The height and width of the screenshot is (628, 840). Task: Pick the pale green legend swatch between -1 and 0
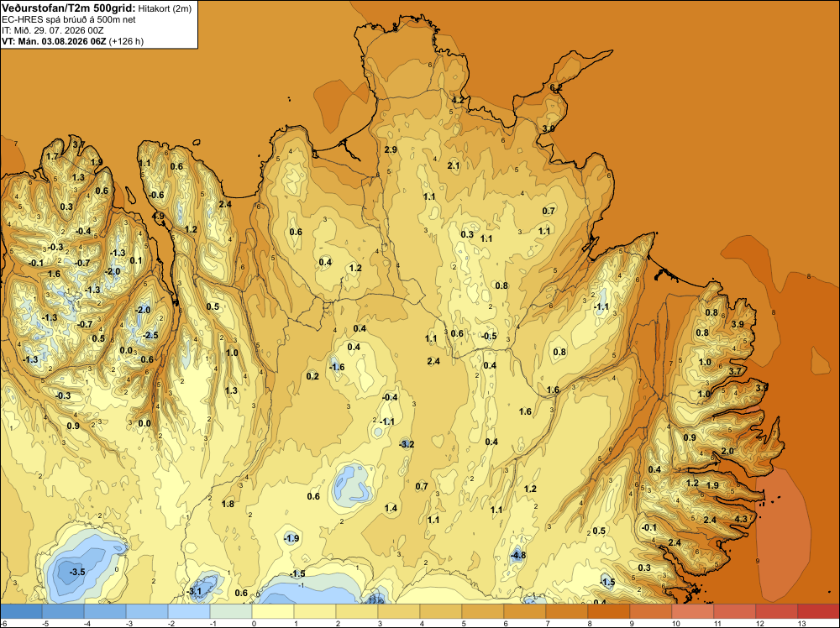click(x=231, y=611)
